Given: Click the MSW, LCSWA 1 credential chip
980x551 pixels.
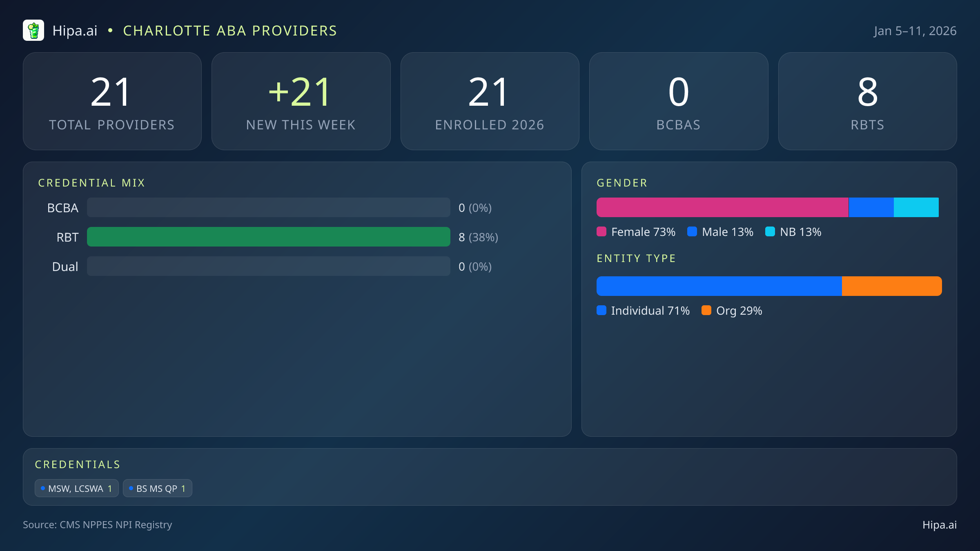Looking at the screenshot, I should click(x=76, y=488).
